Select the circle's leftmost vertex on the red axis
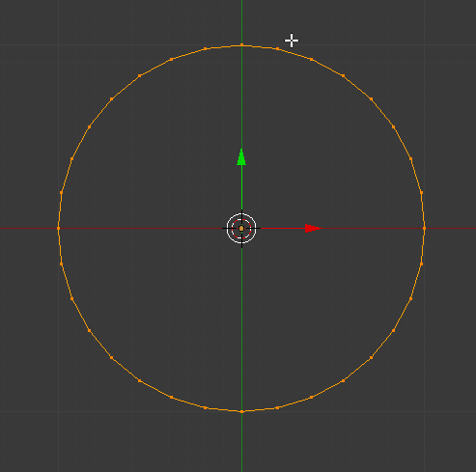Viewport: 476px width, 472px height. click(59, 228)
